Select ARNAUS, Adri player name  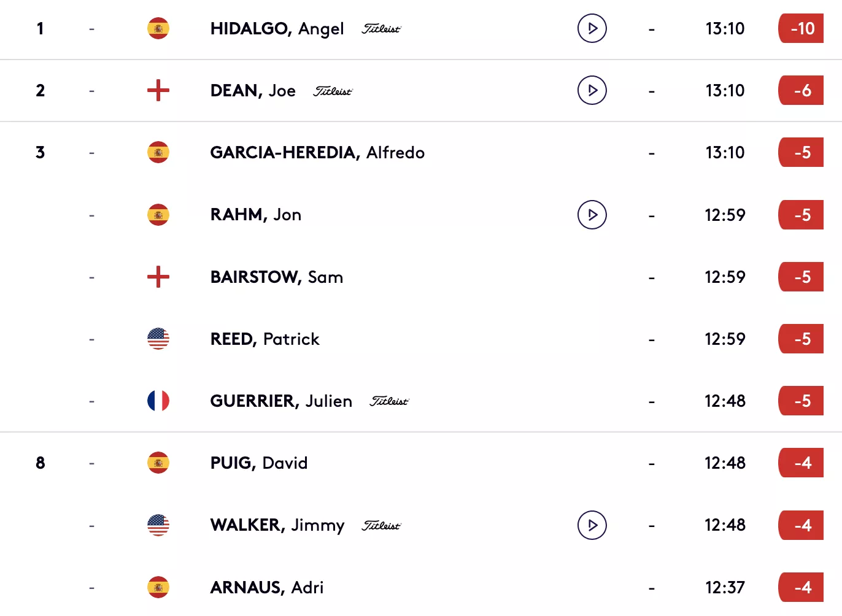point(267,588)
